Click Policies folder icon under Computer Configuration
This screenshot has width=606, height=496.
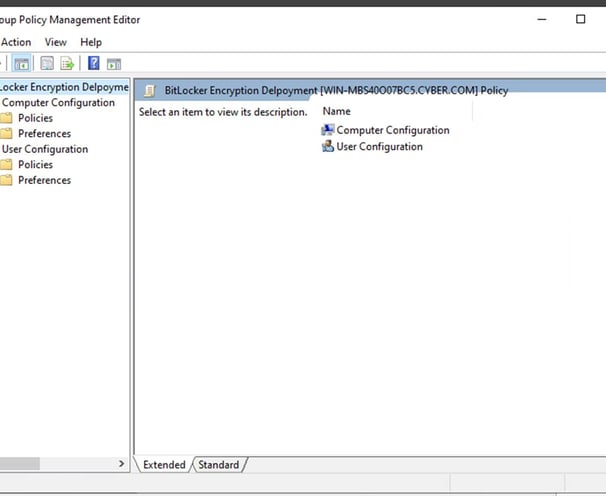pyautogui.click(x=6, y=118)
